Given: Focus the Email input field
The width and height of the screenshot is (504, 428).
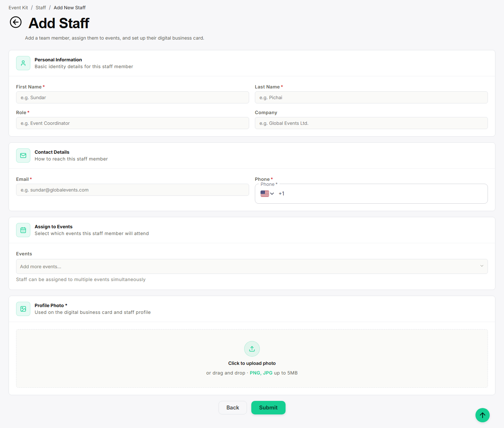Looking at the screenshot, I should click(132, 190).
